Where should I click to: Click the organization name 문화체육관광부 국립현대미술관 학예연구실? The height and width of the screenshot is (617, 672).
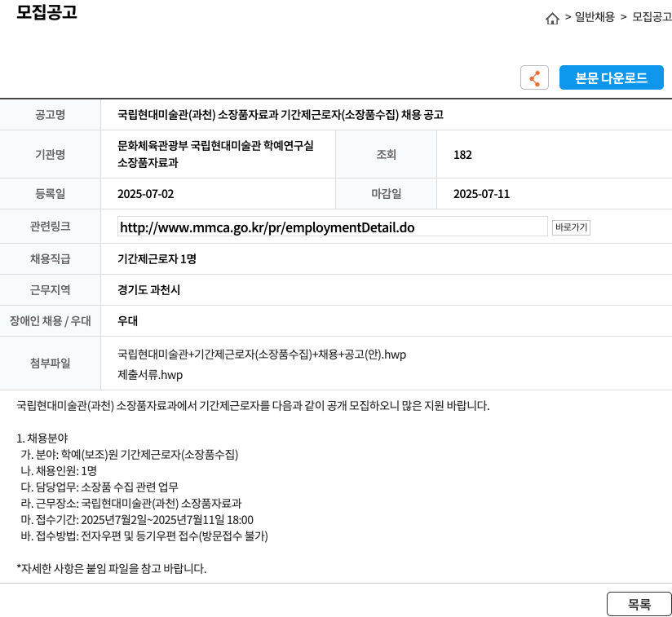(x=215, y=146)
